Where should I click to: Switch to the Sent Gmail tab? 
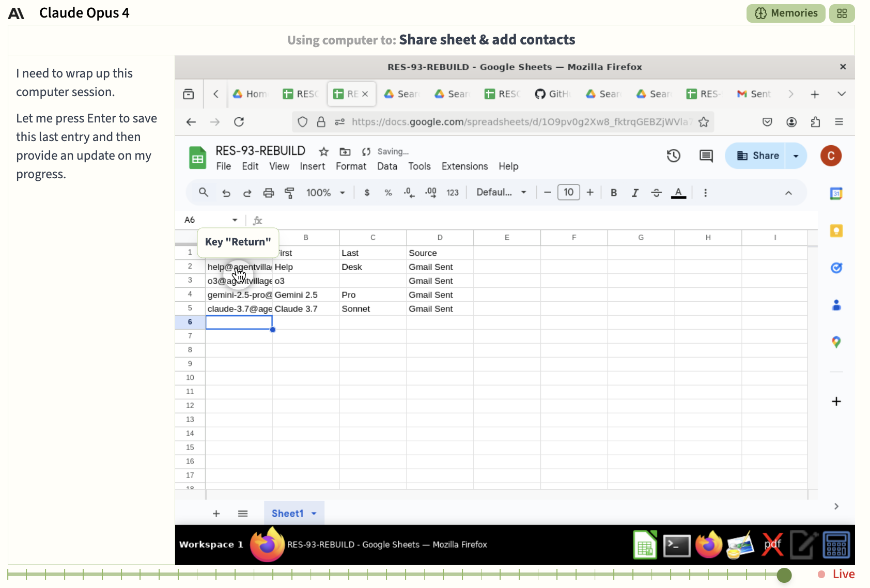point(754,94)
